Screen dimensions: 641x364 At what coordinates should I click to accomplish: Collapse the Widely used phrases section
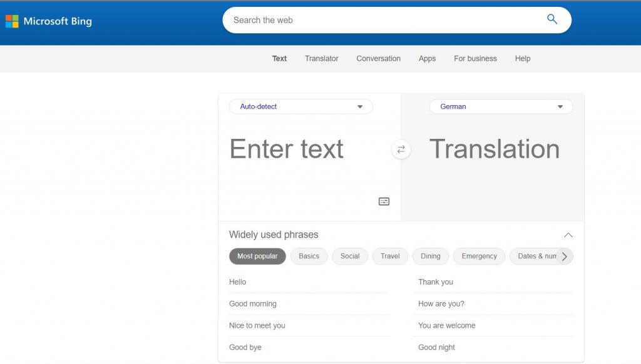(568, 235)
